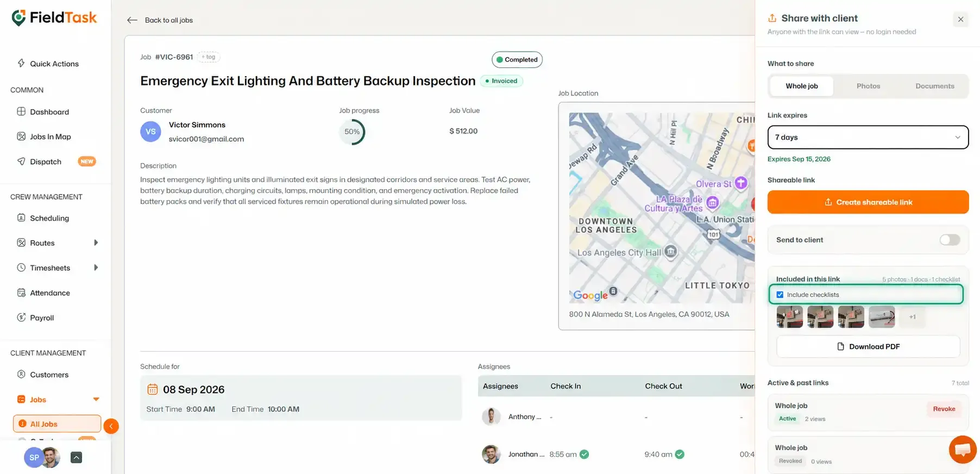Open the orange chat support bubble
Viewport: 980px width, 474px height.
click(963, 450)
